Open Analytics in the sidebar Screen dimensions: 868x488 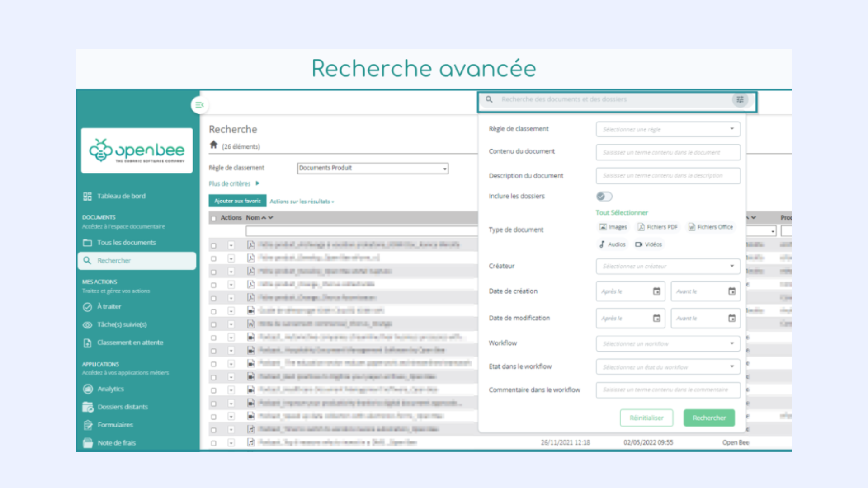click(110, 389)
